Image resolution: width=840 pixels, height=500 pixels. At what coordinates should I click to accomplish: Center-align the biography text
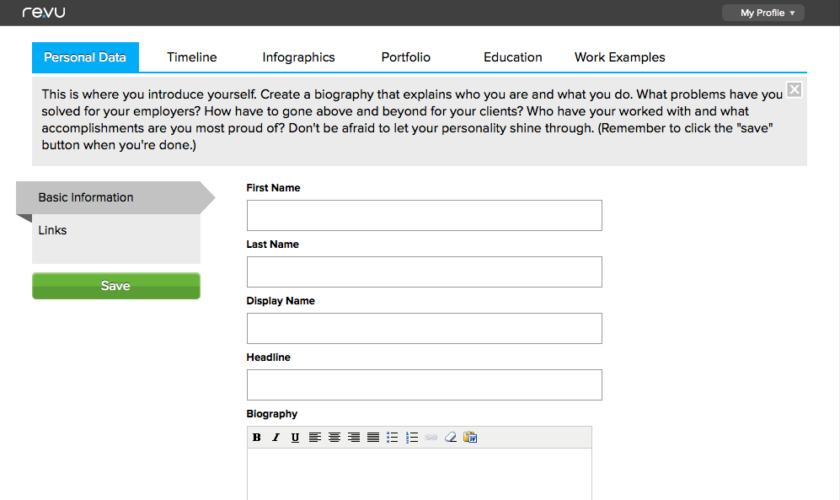pyautogui.click(x=334, y=438)
